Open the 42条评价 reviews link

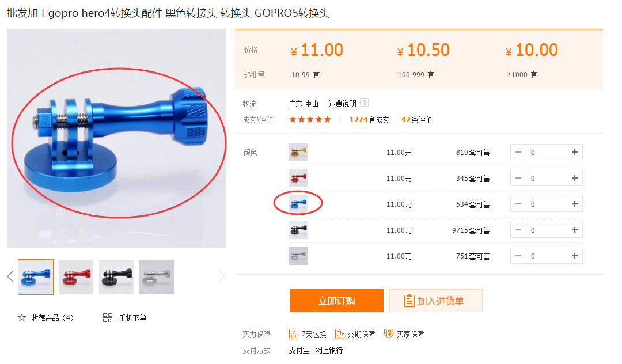(416, 120)
